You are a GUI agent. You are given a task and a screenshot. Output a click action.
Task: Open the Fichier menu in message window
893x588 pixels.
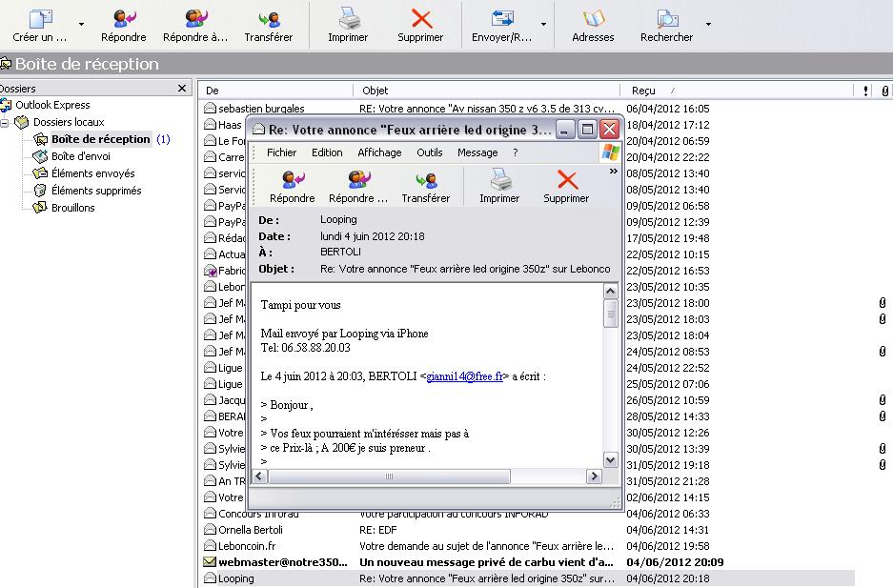(281, 152)
